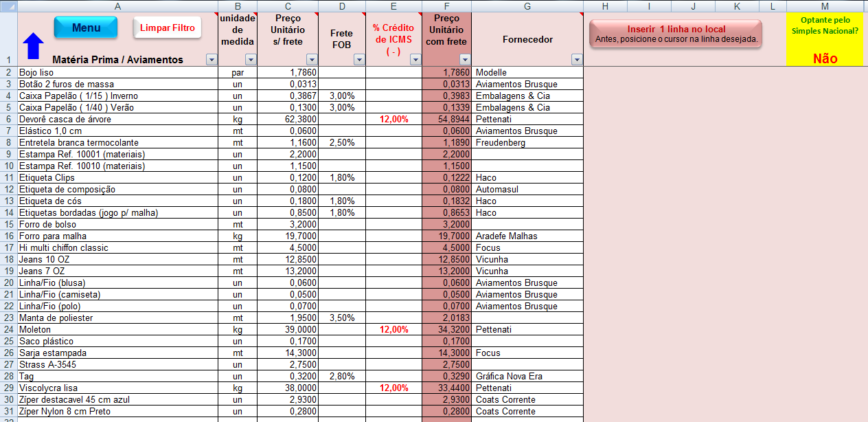Click the 'Devorê casca de árvore' cell
The image size is (868, 422).
[x=117, y=119]
